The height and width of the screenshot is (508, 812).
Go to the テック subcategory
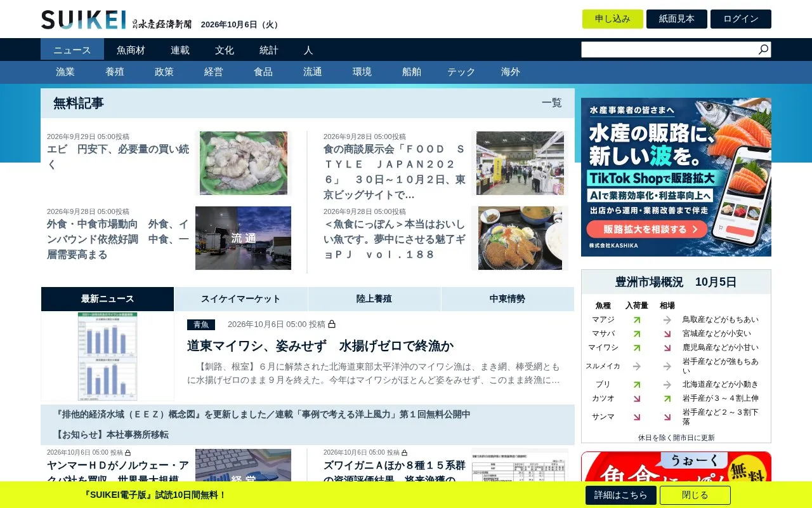pyautogui.click(x=461, y=72)
